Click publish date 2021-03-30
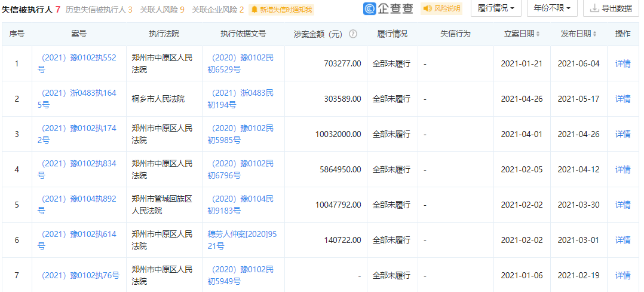Image resolution: width=644 pixels, height=292 pixels. (579, 205)
